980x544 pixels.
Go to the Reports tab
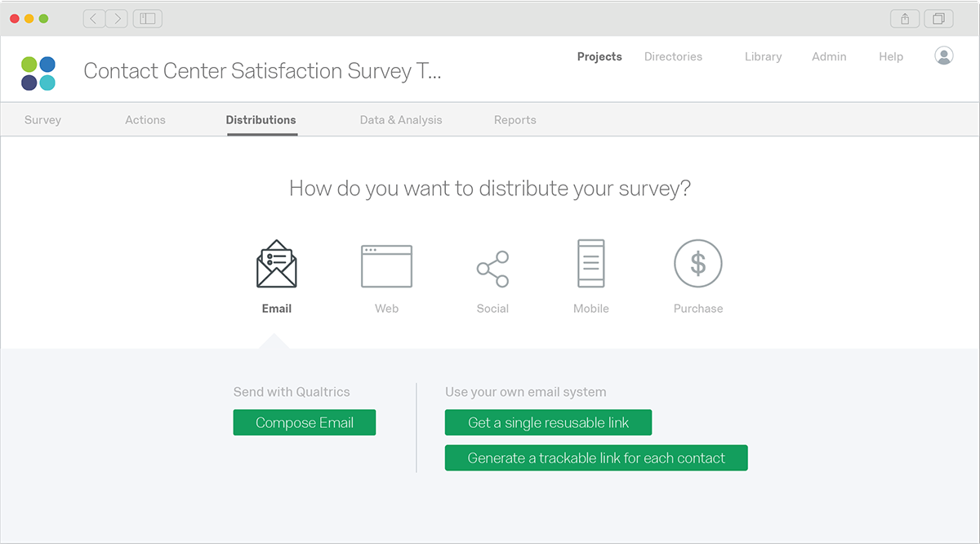515,120
